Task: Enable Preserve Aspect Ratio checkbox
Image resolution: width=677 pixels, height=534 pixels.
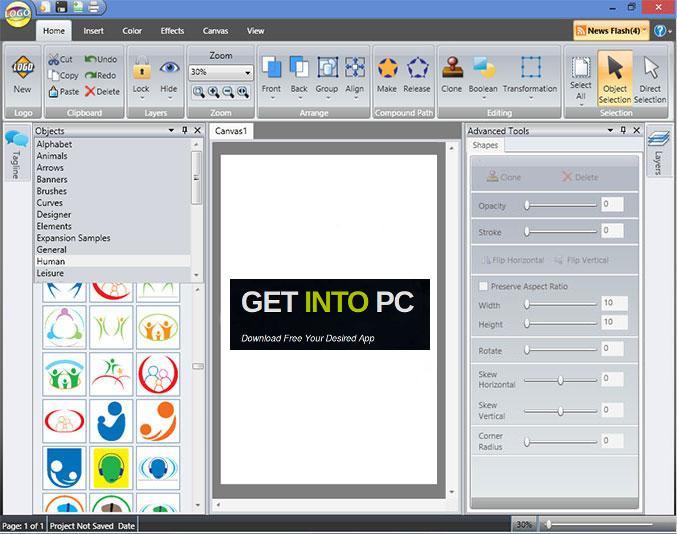Action: 483,286
